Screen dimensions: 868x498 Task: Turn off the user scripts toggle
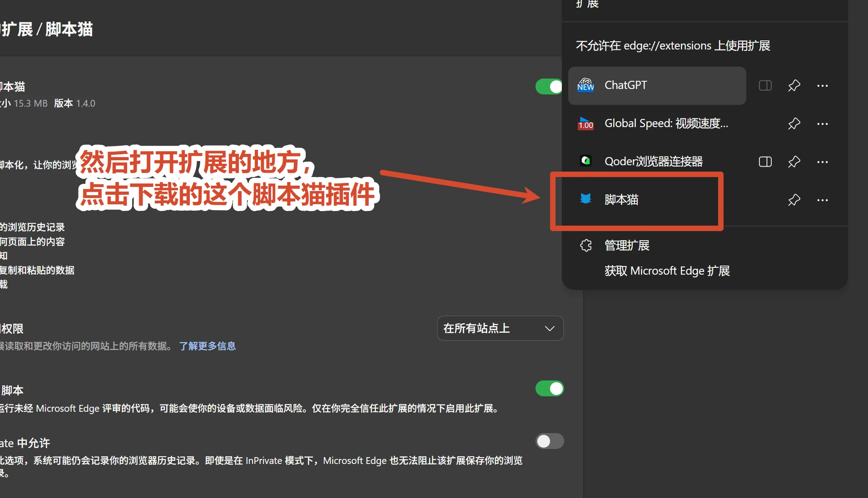[x=550, y=389]
